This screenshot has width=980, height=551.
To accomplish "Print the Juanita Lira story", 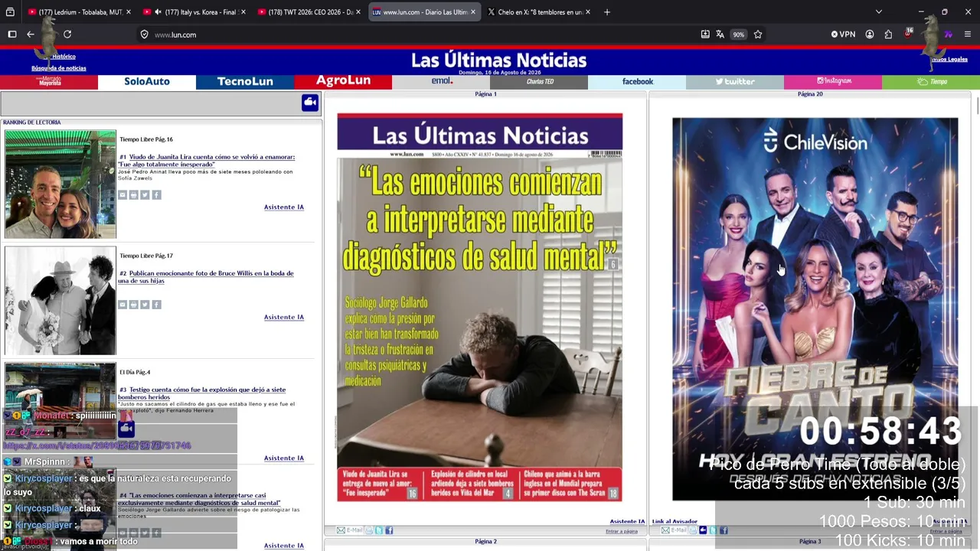I will tap(133, 195).
